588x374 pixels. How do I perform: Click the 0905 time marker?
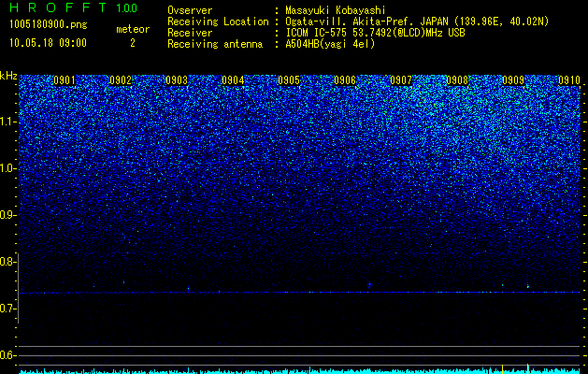click(289, 80)
